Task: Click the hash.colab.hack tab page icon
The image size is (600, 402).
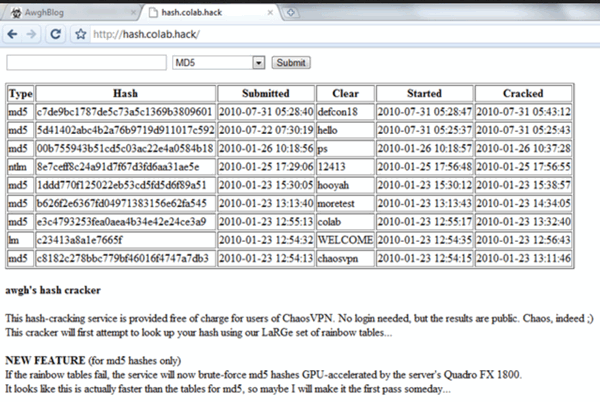Action: (153, 13)
